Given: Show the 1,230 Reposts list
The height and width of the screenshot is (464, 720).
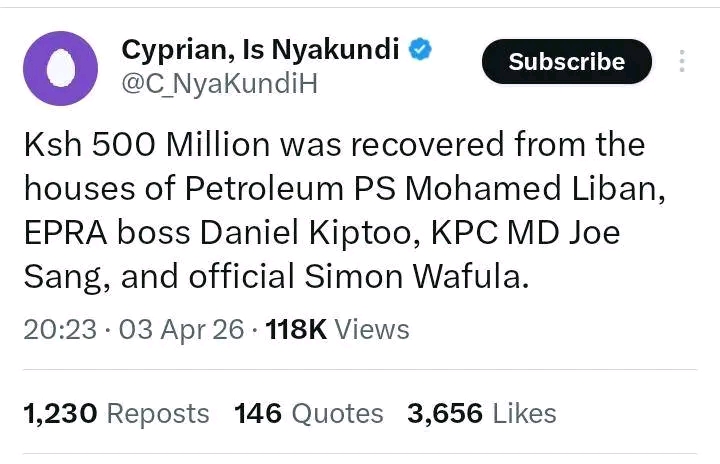Looking at the screenshot, I should coord(116,413).
